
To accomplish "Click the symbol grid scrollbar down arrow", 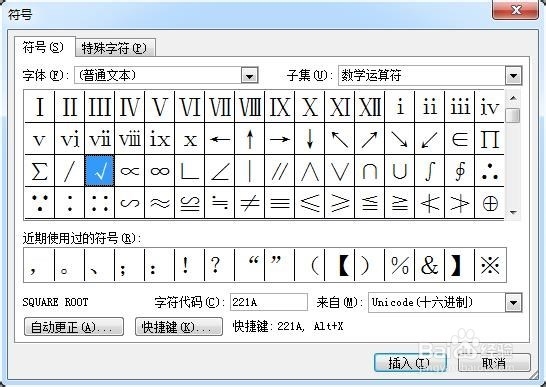I will (x=513, y=212).
